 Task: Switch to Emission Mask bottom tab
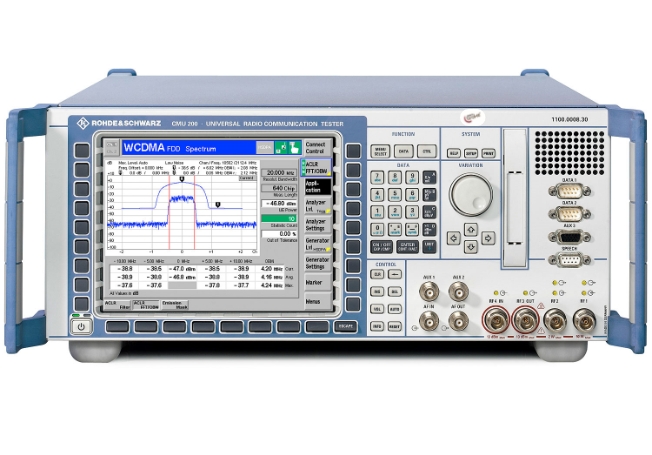[175, 305]
